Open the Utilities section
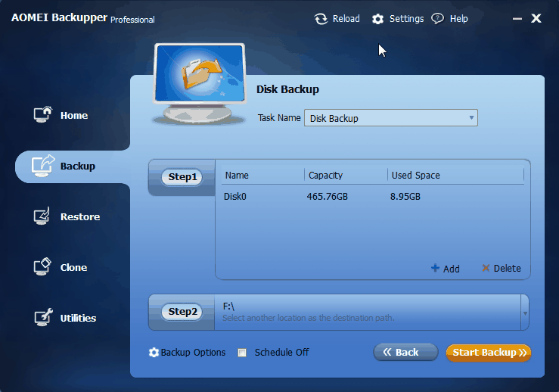Screen dimensions: 559x392 point(78,318)
